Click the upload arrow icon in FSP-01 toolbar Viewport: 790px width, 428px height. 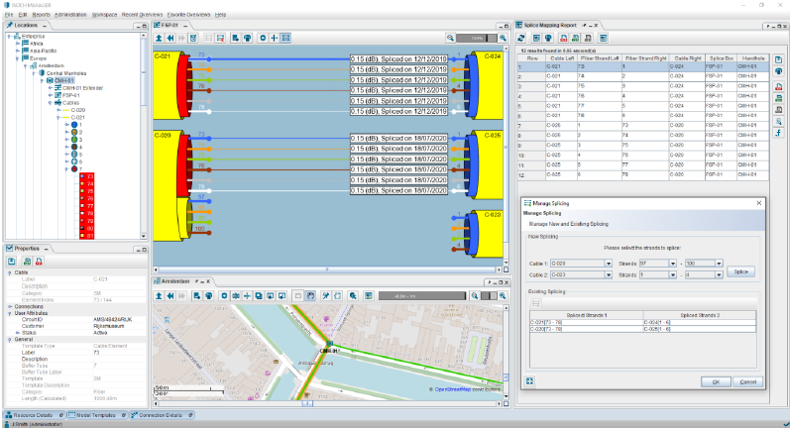[x=159, y=37]
